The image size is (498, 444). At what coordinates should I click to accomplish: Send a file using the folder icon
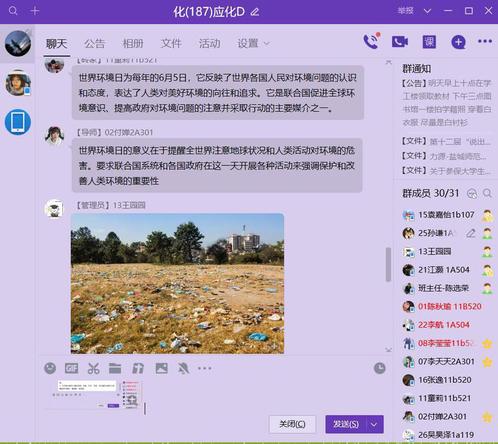[115, 368]
